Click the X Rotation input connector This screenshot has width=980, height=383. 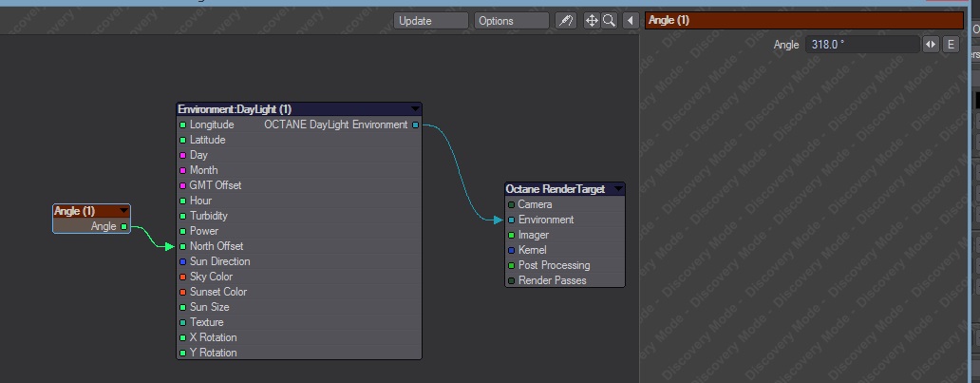coord(183,338)
